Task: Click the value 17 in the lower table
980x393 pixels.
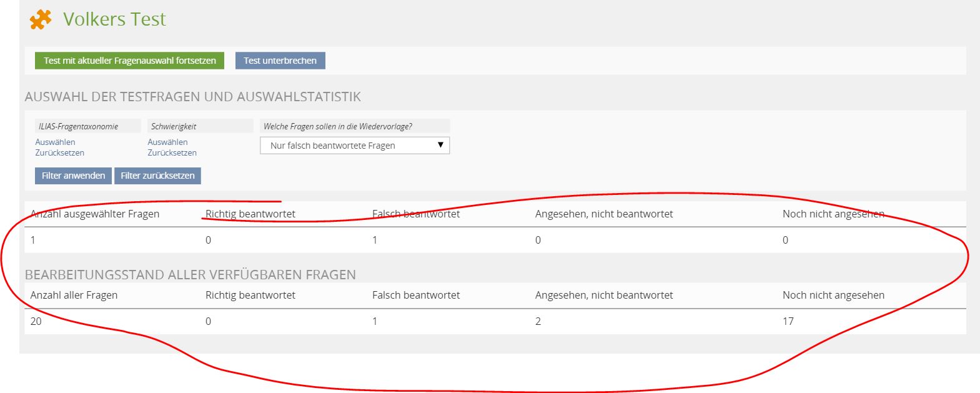Action: 788,321
